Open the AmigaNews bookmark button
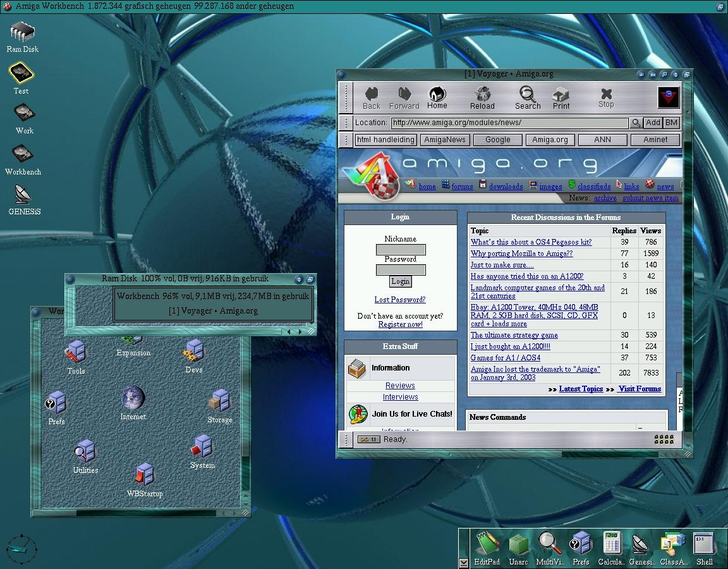Viewport: 728px width, 569px height. pyautogui.click(x=445, y=140)
